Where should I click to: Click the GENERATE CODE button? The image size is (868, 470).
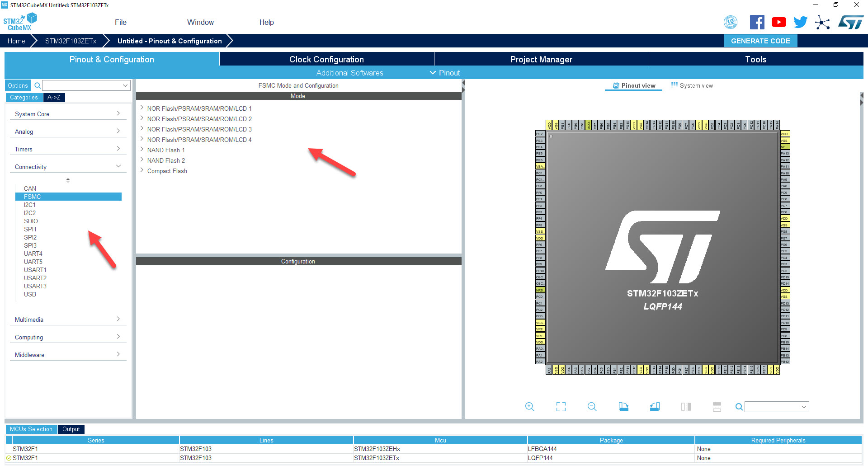pyautogui.click(x=760, y=41)
